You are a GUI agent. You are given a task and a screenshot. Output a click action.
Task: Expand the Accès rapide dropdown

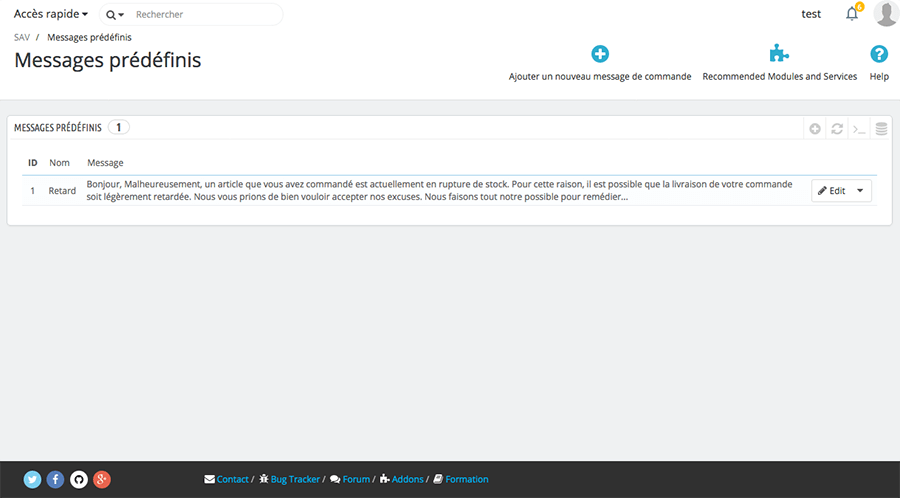coord(51,15)
